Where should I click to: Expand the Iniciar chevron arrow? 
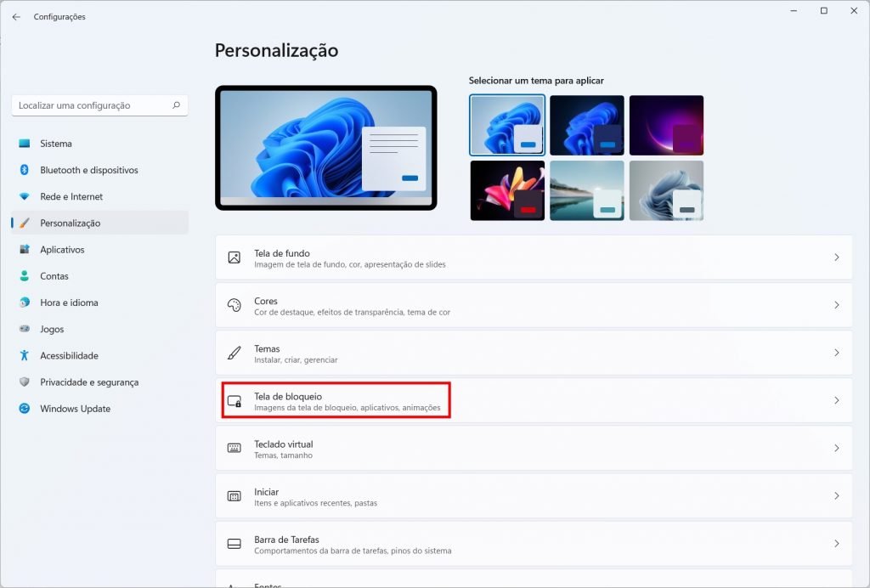click(x=837, y=496)
